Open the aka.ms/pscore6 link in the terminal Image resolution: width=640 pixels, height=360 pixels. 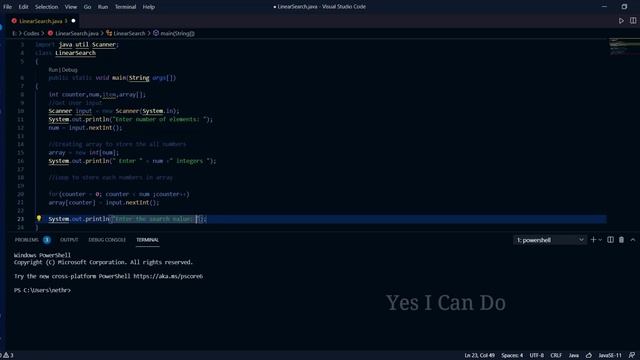pyautogui.click(x=168, y=276)
